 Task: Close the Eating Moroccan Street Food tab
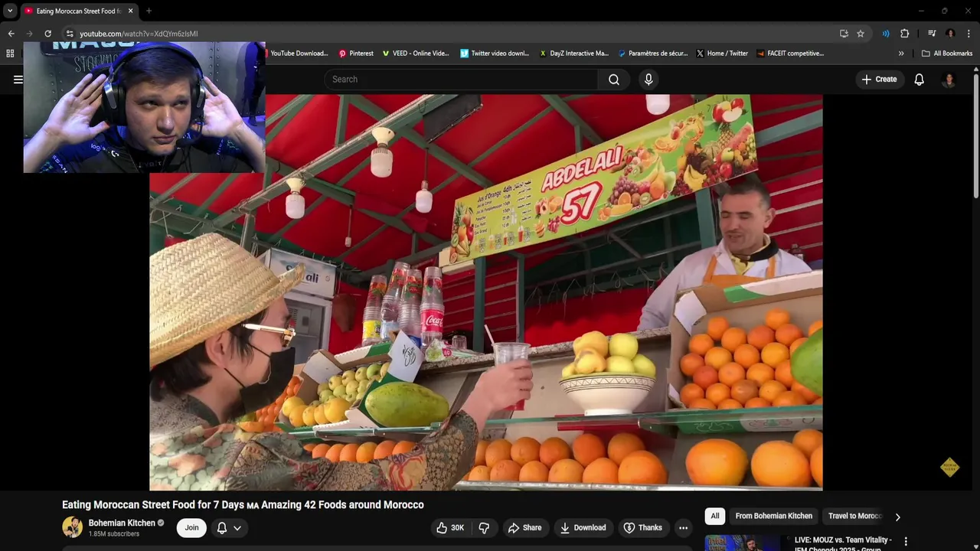click(x=131, y=11)
